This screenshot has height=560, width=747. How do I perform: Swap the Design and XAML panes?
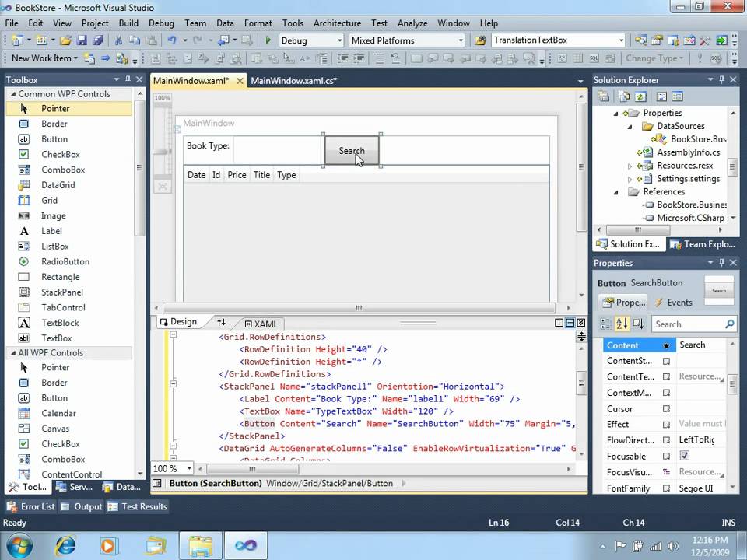coord(221,322)
